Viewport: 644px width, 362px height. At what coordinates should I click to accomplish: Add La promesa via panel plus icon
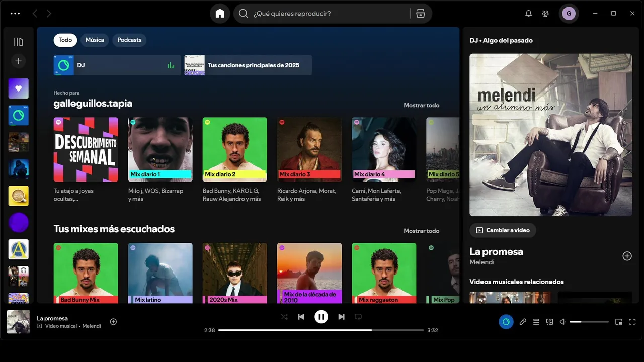pyautogui.click(x=627, y=256)
